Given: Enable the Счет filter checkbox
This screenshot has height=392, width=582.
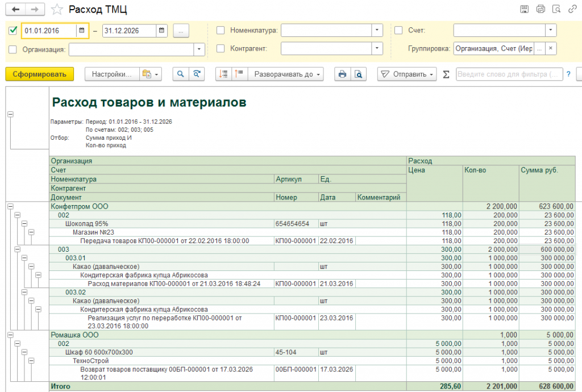Looking at the screenshot, I should point(398,31).
